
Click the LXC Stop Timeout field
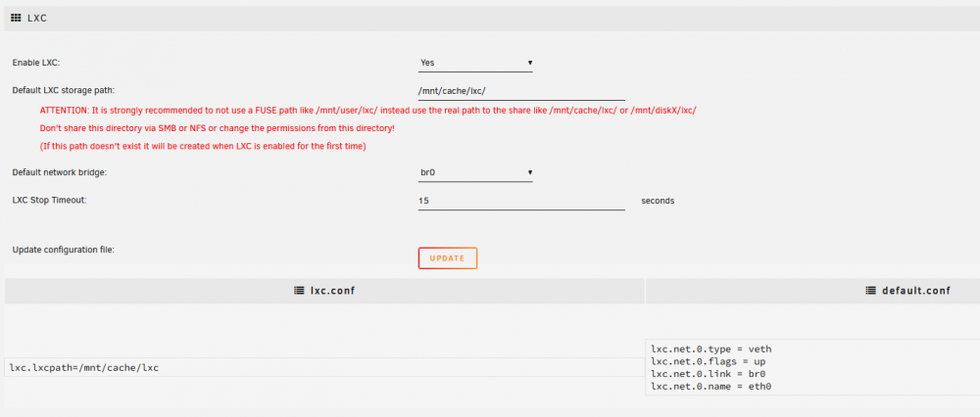click(521, 201)
